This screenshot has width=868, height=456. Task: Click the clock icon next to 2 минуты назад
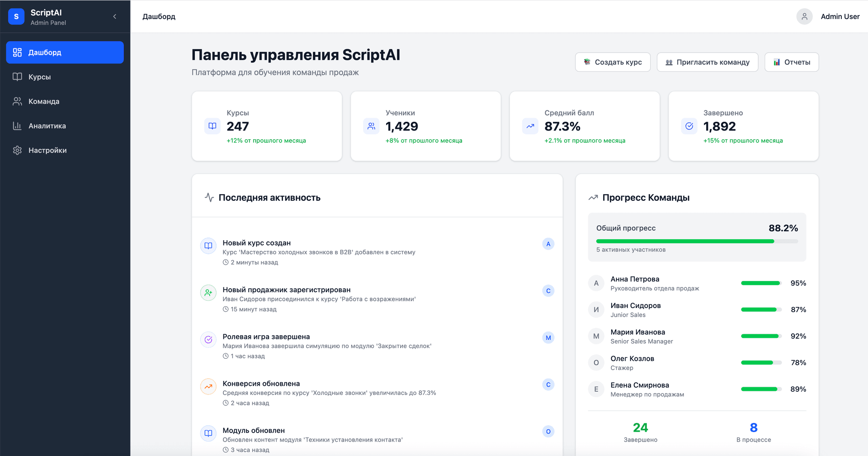[x=226, y=262]
